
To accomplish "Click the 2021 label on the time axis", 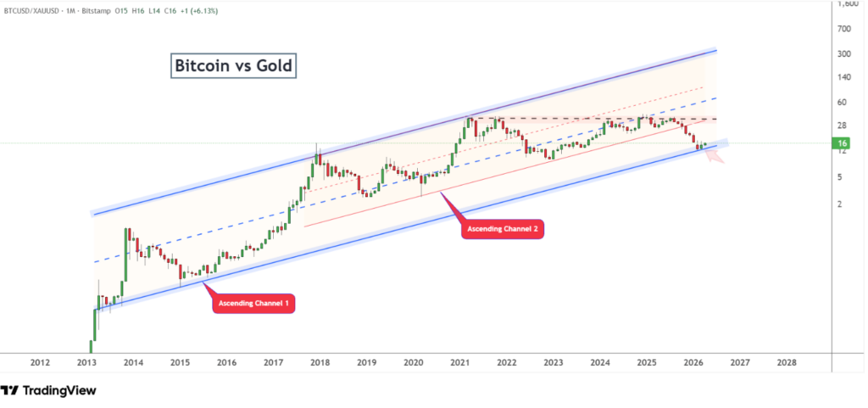I will pyautogui.click(x=459, y=362).
